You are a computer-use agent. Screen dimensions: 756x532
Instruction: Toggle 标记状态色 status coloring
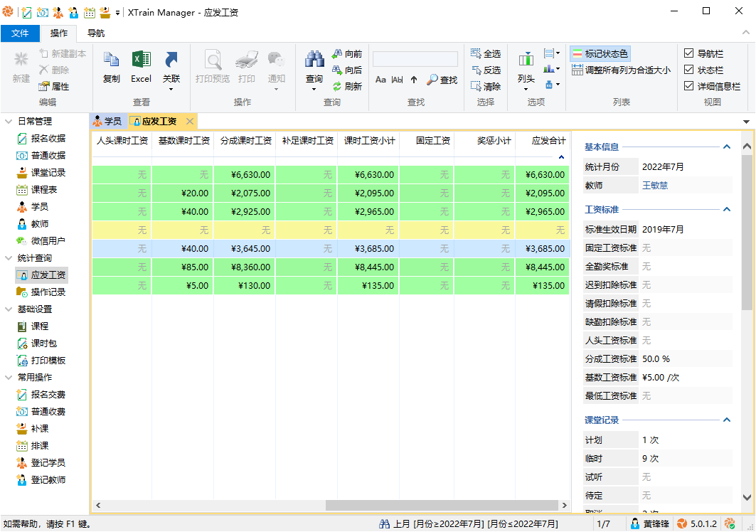(x=600, y=53)
